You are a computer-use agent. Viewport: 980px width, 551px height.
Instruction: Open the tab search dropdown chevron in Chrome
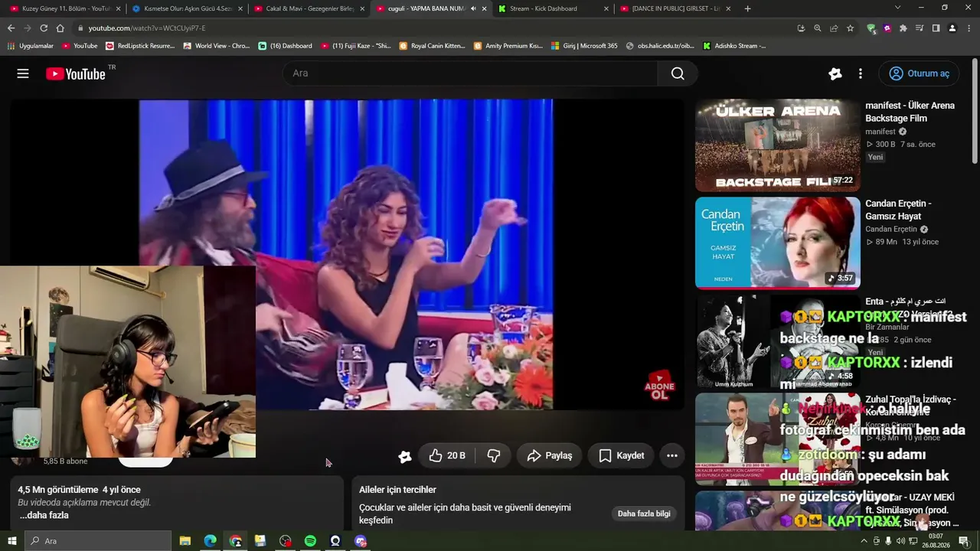pos(898,8)
